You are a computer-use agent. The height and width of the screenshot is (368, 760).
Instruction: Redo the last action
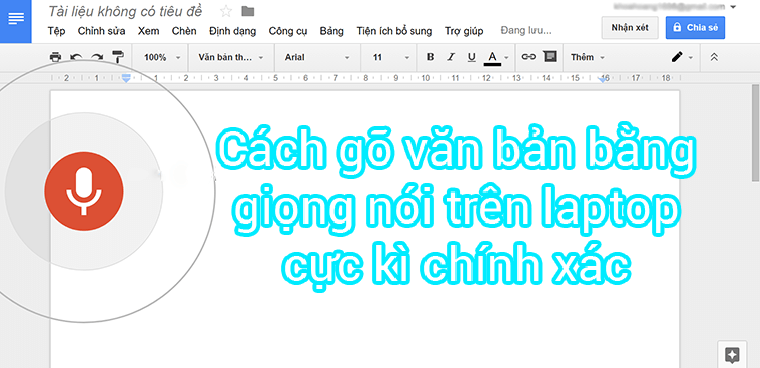point(97,57)
